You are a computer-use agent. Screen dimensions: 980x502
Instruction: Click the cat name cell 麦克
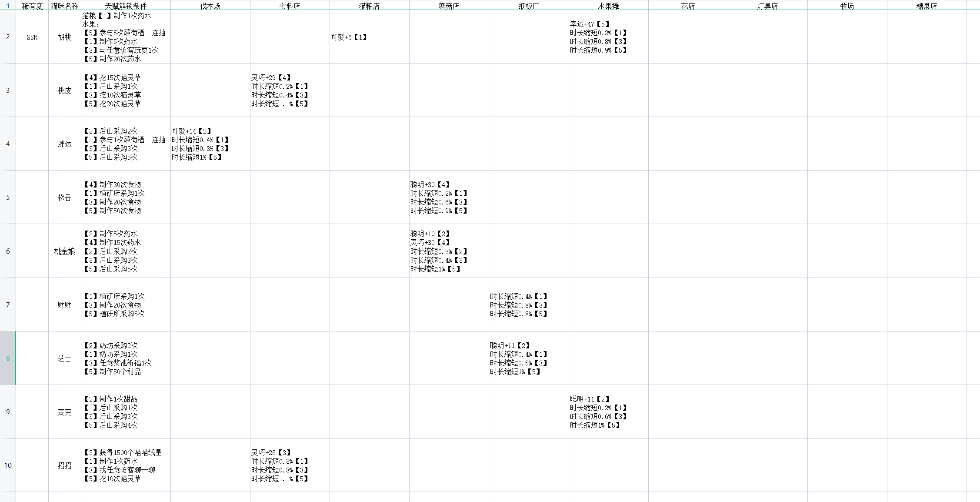(x=65, y=412)
